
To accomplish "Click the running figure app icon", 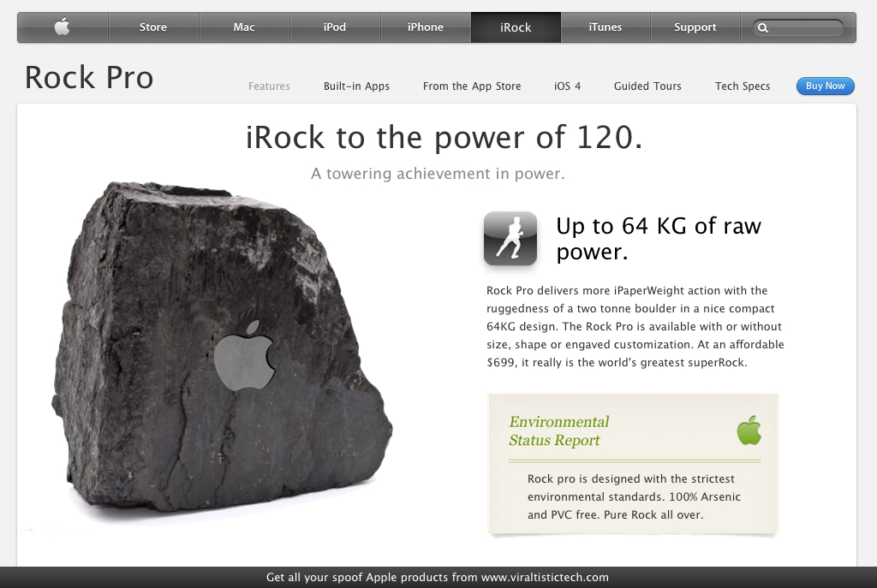I will pos(510,239).
